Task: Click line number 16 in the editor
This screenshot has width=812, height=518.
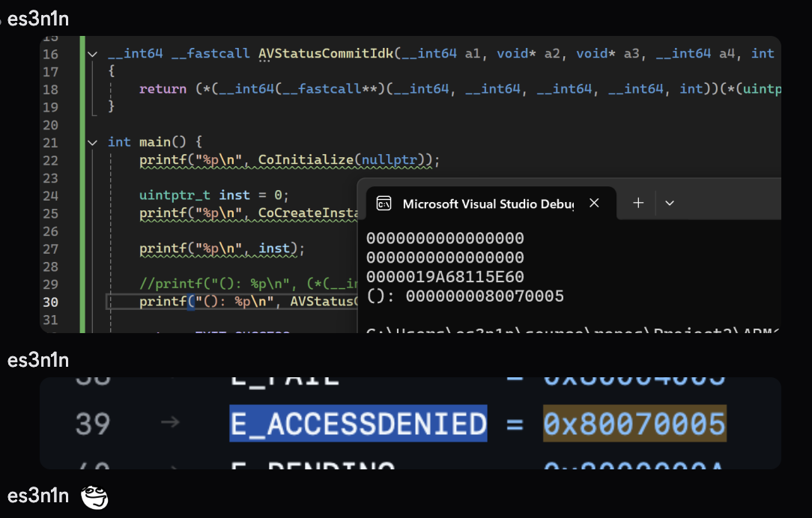Action: tap(50, 55)
